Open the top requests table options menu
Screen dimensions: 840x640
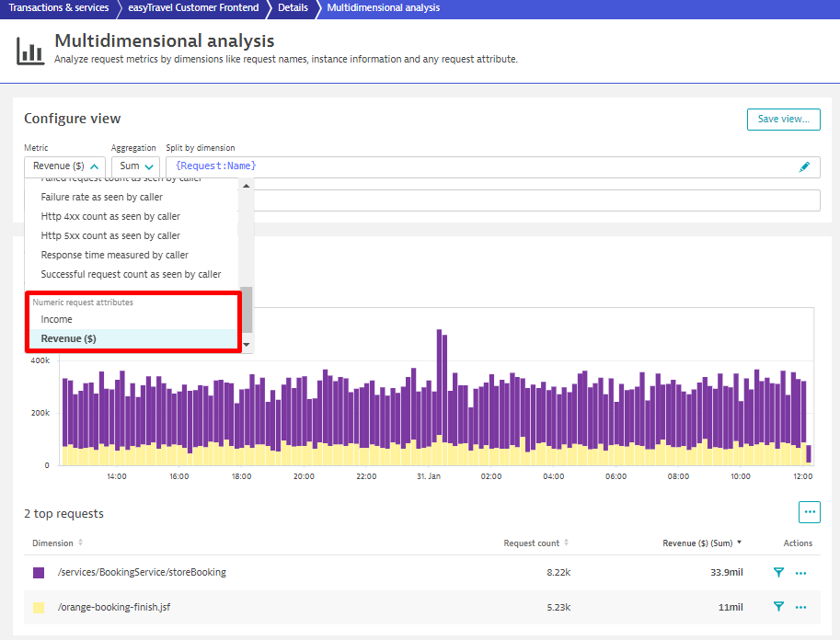coord(809,512)
